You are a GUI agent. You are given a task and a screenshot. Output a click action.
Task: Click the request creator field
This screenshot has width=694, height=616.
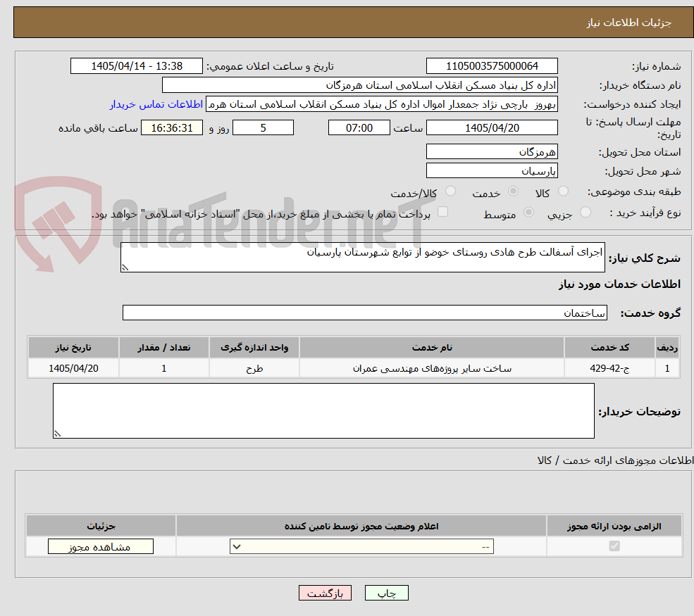coord(381,104)
